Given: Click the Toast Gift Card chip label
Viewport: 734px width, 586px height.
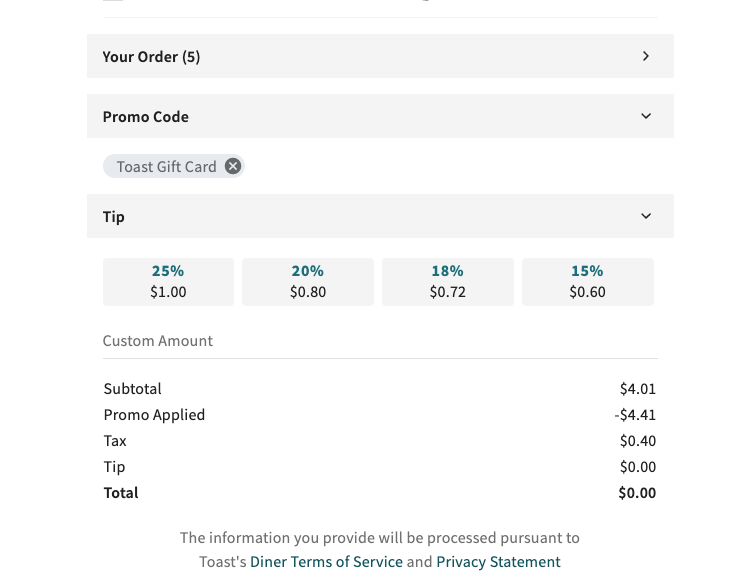Looking at the screenshot, I should tap(166, 167).
